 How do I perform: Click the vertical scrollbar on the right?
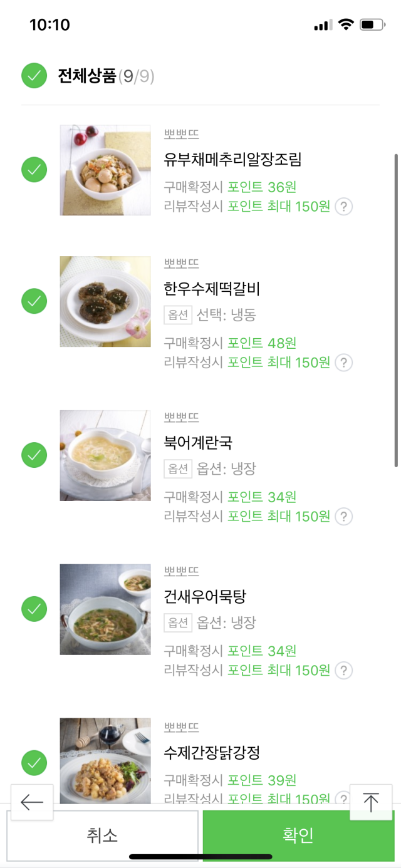[x=396, y=310]
